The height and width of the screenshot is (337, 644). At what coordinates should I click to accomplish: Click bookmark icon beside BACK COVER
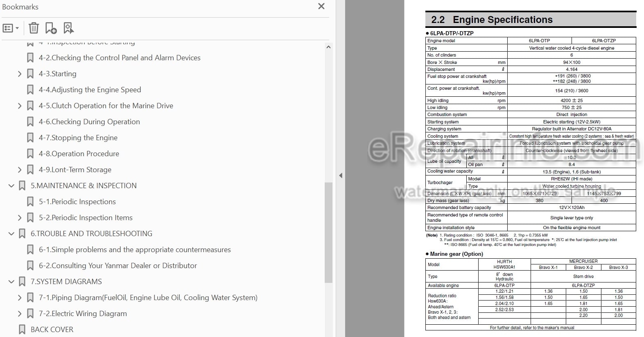(22, 330)
